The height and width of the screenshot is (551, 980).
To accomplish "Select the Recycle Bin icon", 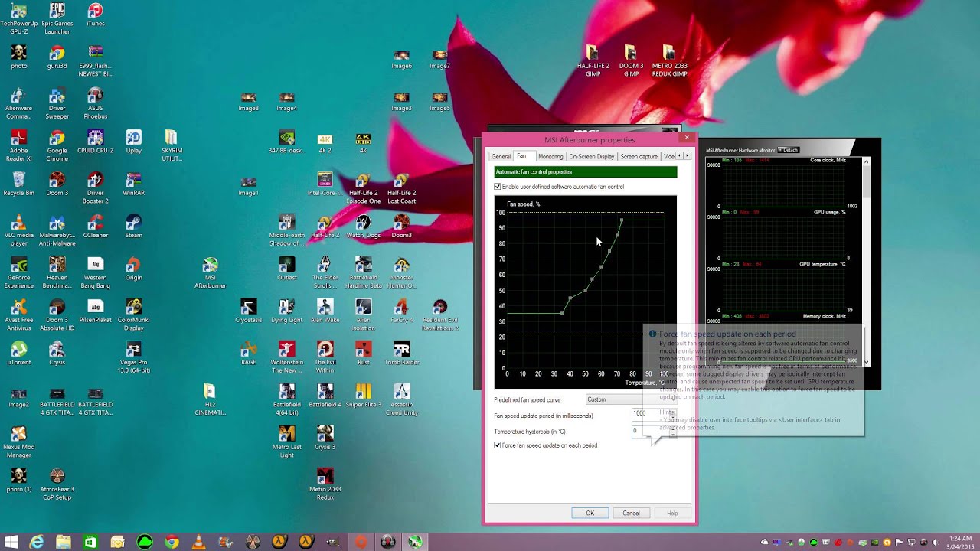I will 18,184.
